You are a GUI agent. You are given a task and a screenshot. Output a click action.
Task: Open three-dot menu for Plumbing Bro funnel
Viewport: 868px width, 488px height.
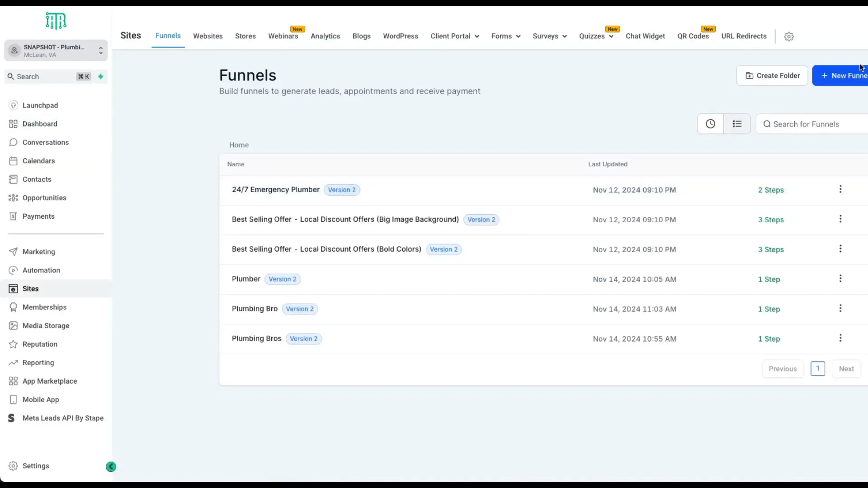pyautogui.click(x=840, y=308)
